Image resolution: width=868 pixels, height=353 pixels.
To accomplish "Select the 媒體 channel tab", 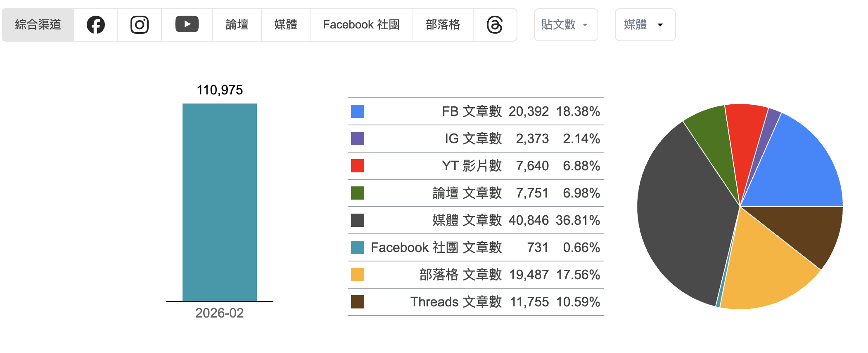I will pos(286,25).
